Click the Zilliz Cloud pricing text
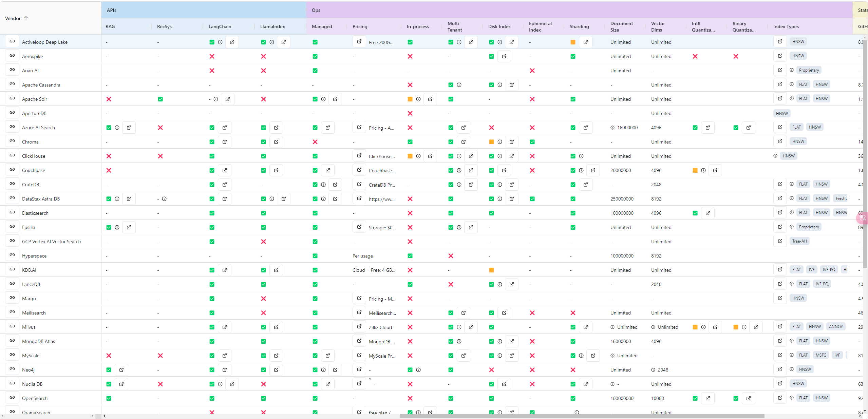 pos(380,327)
